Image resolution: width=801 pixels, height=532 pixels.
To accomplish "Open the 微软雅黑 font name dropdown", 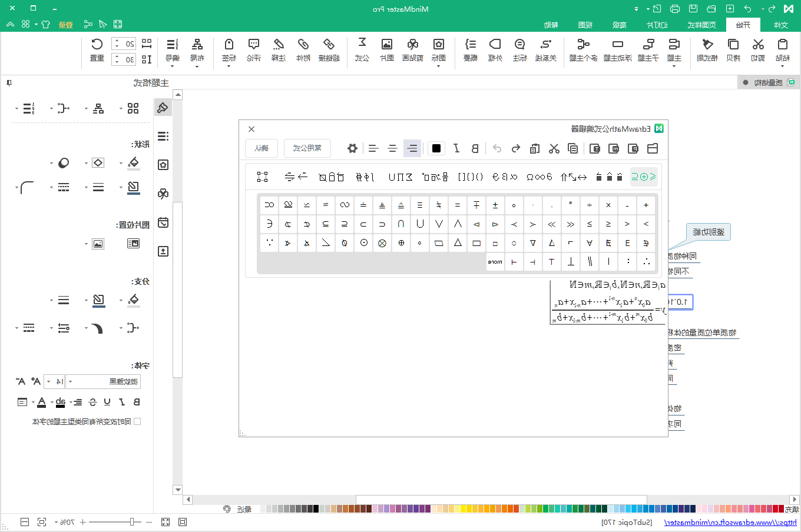I will coord(70,381).
